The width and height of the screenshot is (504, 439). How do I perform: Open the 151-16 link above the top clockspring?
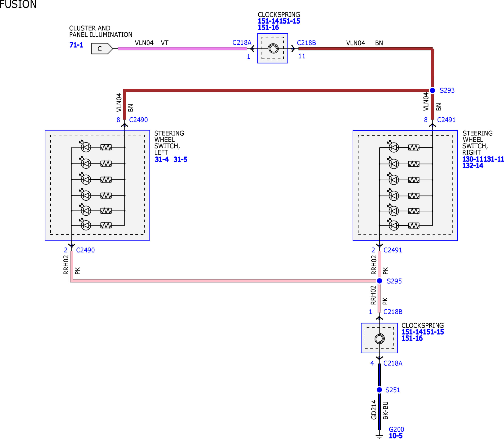(268, 27)
